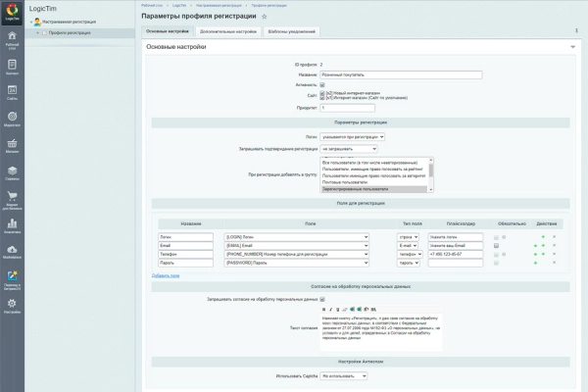Image resolution: width=588 pixels, height=392 pixels.
Task: Select Настраиваемая регистрация tree item
Action: click(69, 22)
